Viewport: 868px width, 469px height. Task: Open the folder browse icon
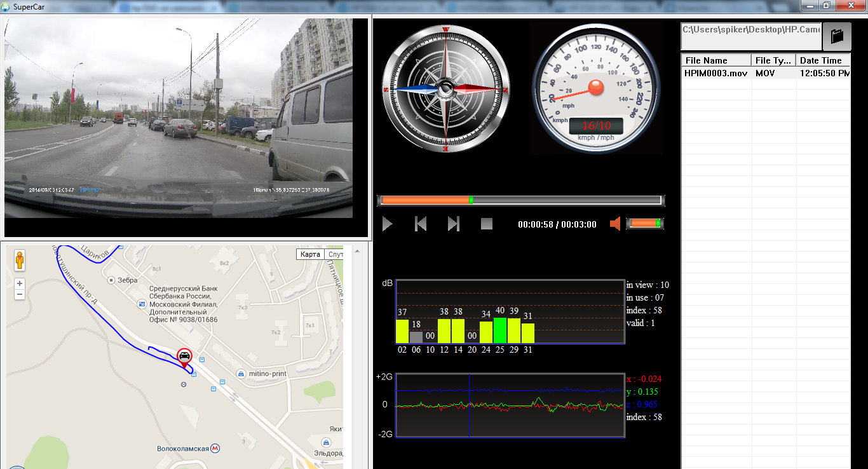837,36
